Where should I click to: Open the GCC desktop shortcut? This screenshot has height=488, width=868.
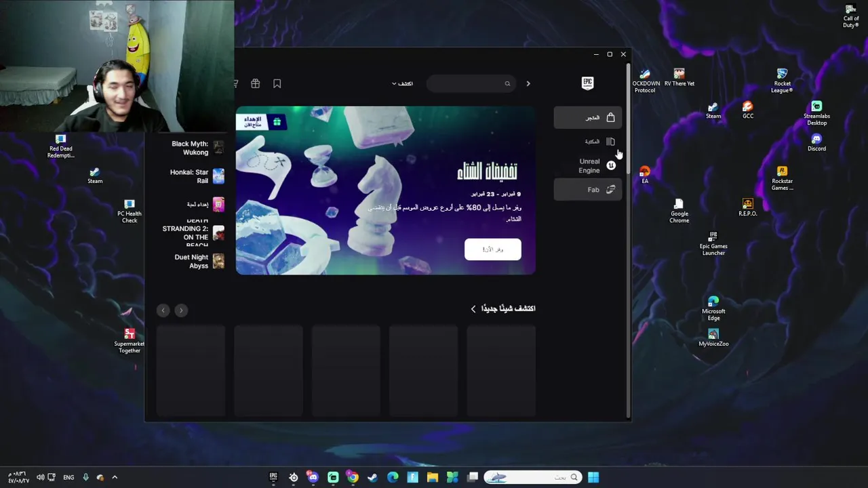(x=747, y=110)
